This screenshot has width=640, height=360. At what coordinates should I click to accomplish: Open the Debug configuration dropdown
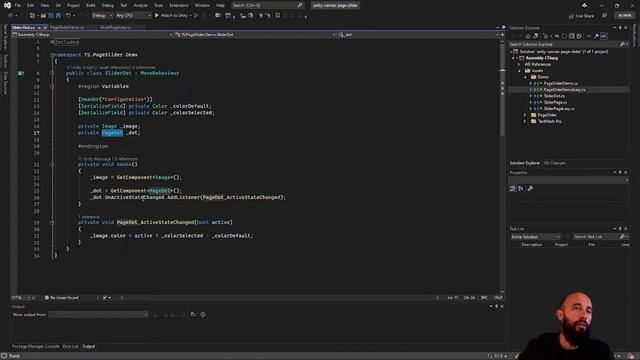102,16
